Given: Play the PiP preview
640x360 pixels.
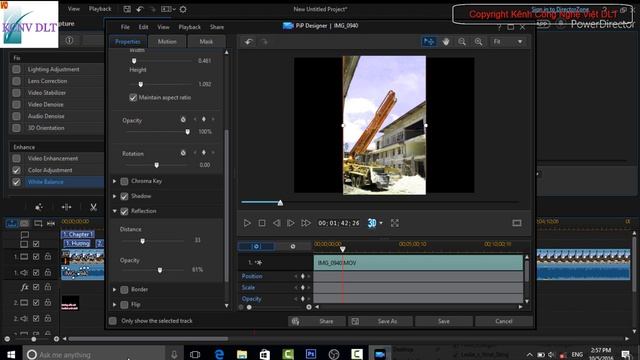Looking at the screenshot, I should point(247,223).
